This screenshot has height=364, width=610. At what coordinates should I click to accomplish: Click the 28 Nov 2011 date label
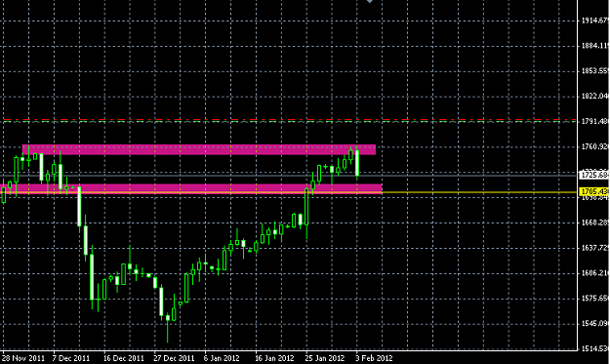(23, 358)
